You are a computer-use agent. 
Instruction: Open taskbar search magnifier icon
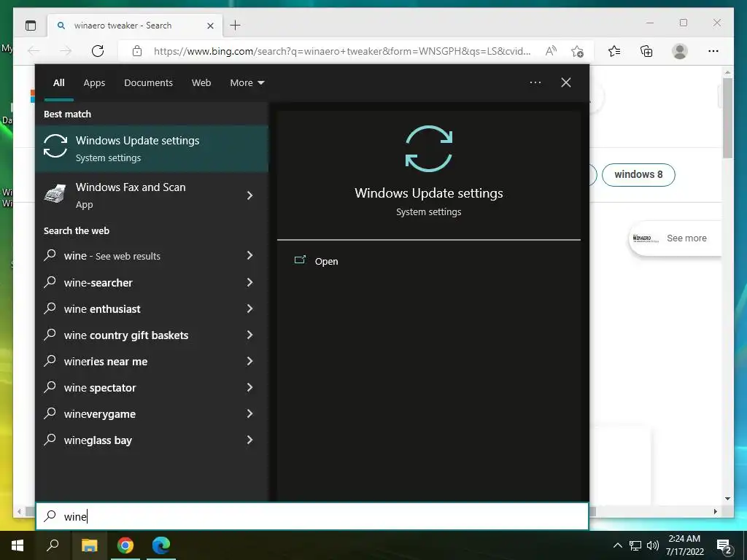53,545
